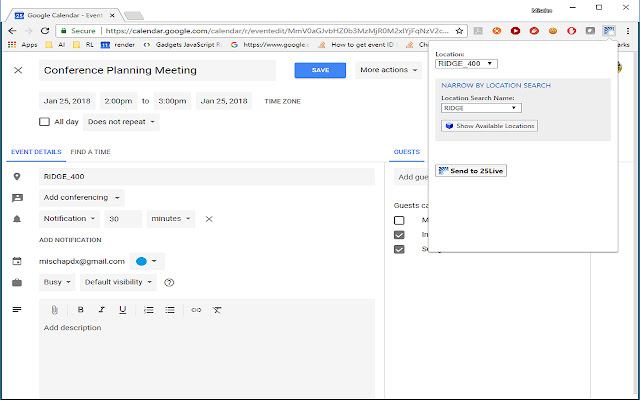
Task: Open the Gadgets JavaScript bookmark
Action: click(x=182, y=45)
